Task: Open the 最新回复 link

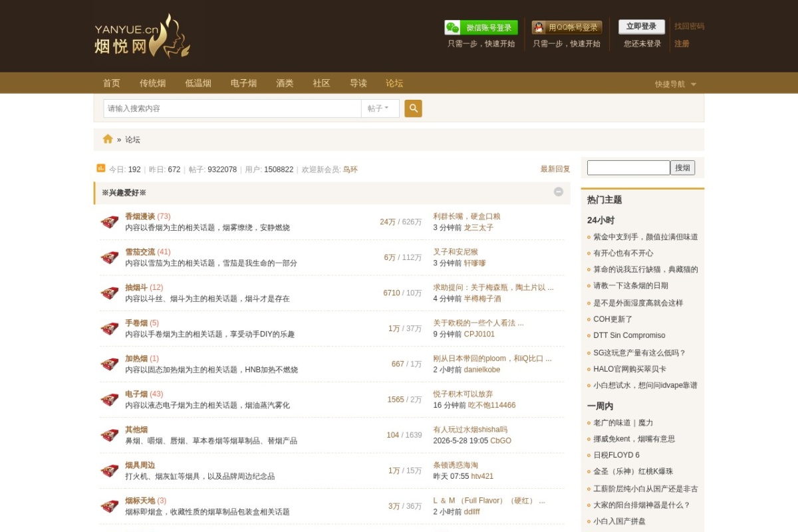Action: tap(555, 169)
